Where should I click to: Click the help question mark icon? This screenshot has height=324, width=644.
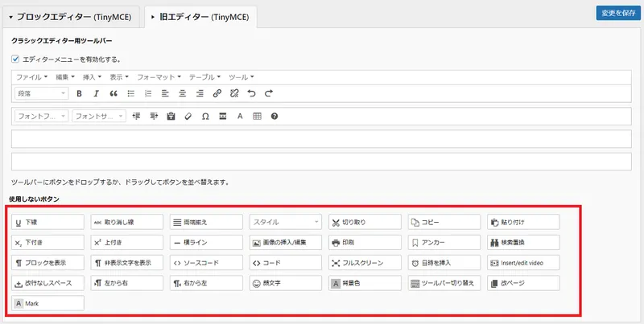(x=275, y=117)
